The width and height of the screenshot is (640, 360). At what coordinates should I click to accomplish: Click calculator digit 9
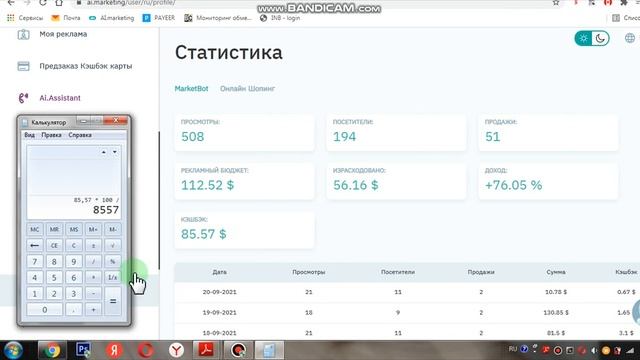pos(74,262)
